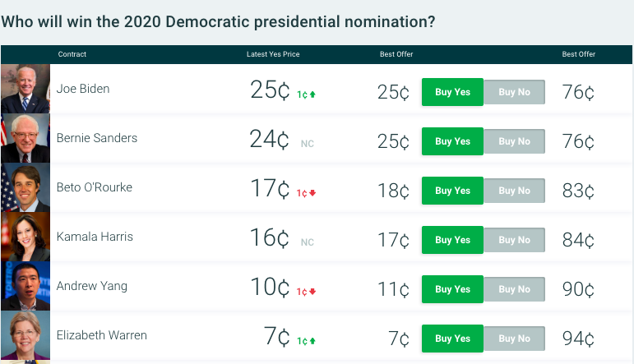Select Buy No for Kamala Harris
Screen dimensions: 634x364
[x=514, y=240]
